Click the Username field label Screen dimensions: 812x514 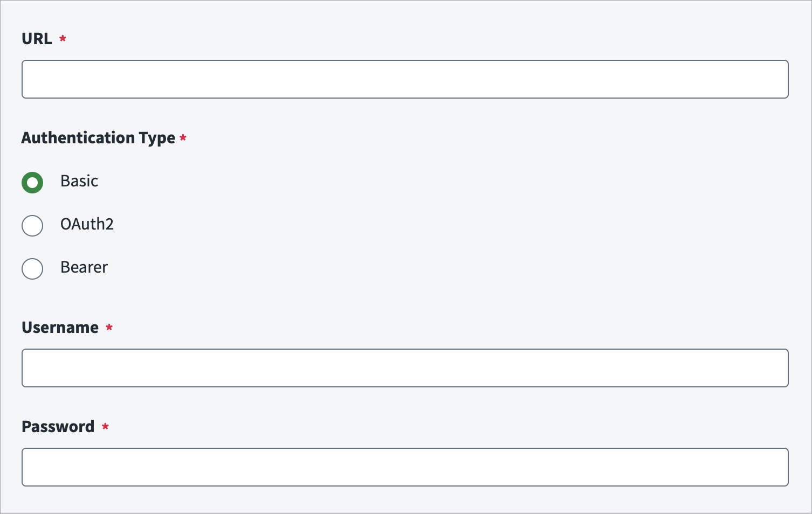tap(60, 328)
